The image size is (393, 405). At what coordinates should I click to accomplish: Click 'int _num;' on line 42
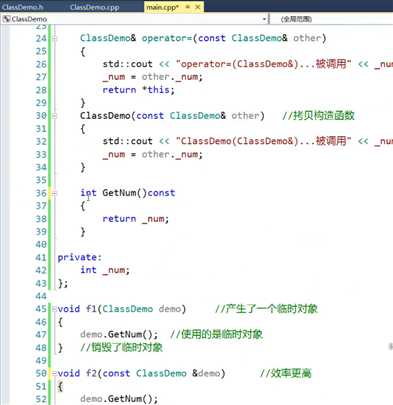click(x=105, y=270)
